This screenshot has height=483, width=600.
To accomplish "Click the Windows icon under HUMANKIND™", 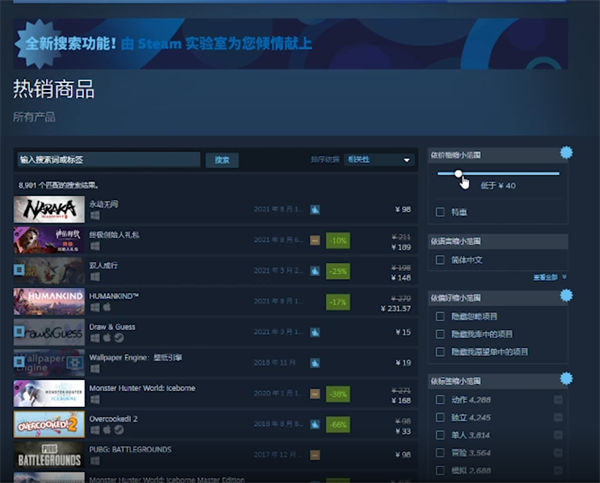I will pos(95,307).
